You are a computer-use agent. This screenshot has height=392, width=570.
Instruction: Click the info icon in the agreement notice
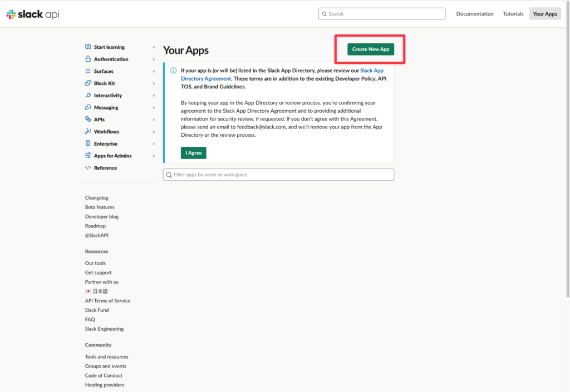coord(174,71)
